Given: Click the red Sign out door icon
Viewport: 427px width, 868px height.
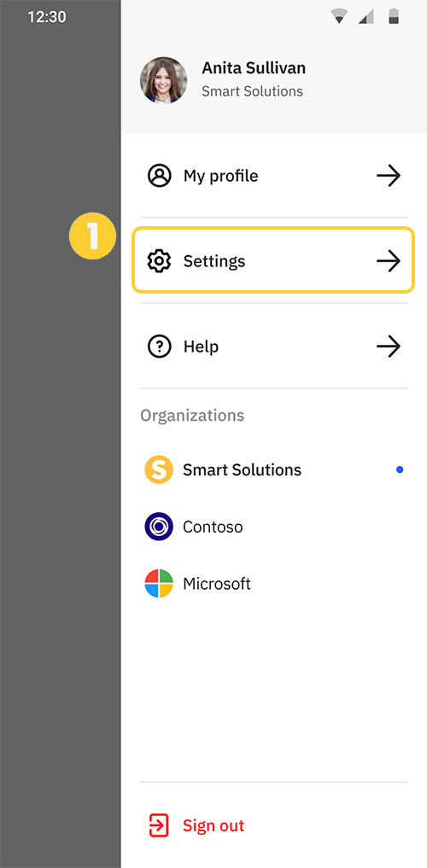Looking at the screenshot, I should pos(158,825).
